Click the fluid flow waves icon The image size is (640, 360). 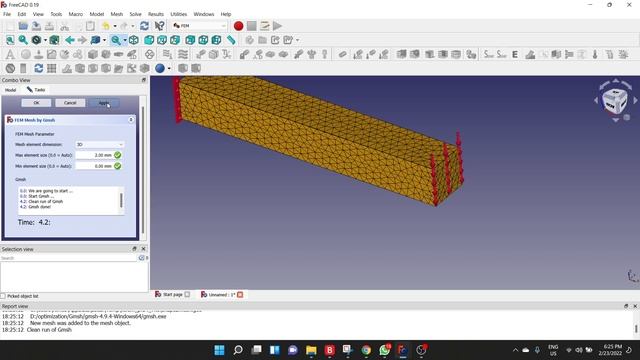[183, 54]
